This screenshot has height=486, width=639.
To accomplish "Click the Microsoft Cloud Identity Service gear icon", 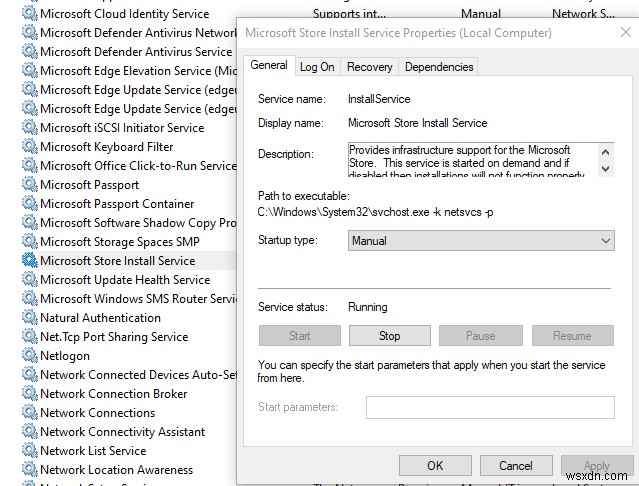I will coord(29,14).
